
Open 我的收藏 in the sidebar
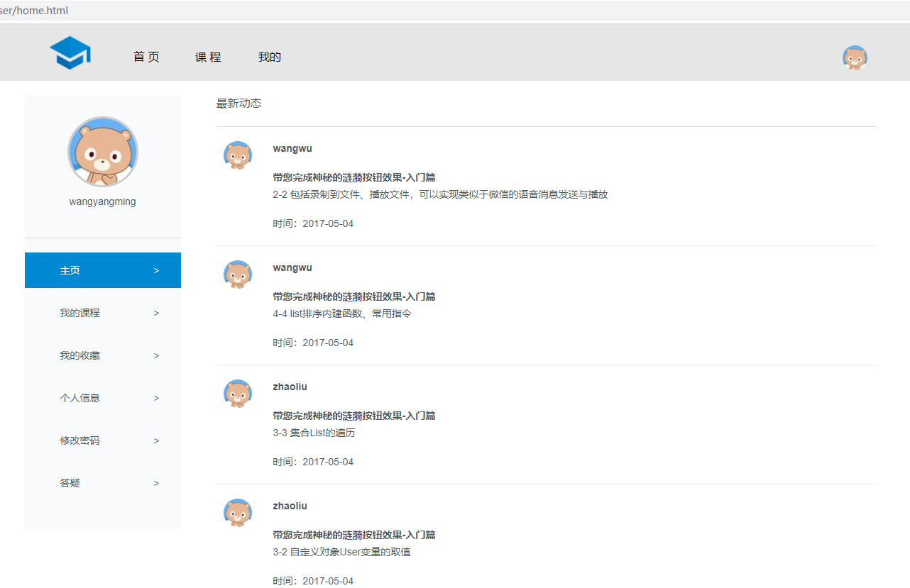pyautogui.click(x=103, y=355)
